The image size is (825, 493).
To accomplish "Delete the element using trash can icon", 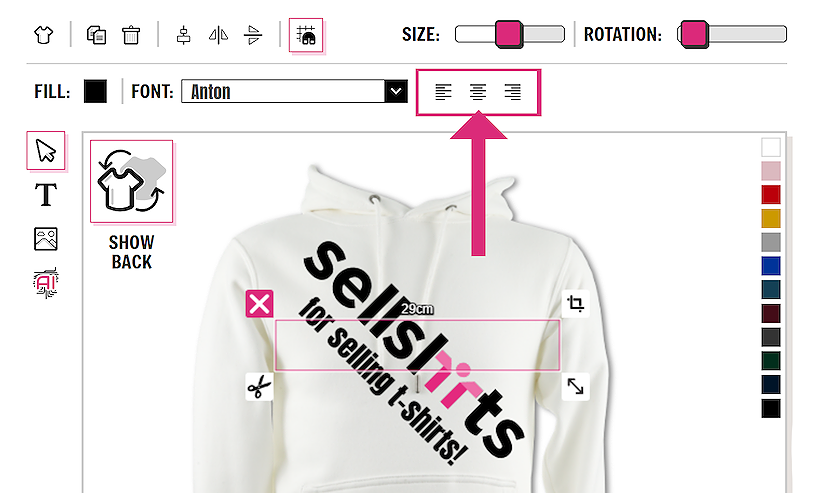I will click(x=131, y=35).
